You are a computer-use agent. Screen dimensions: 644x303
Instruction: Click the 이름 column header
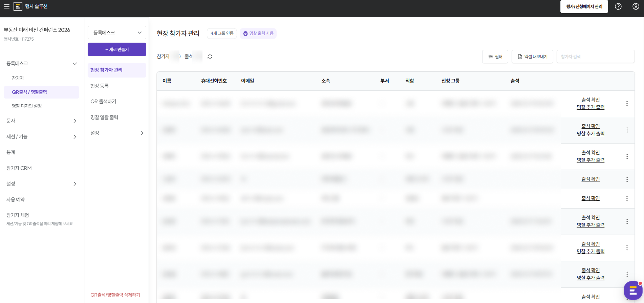tap(167, 81)
